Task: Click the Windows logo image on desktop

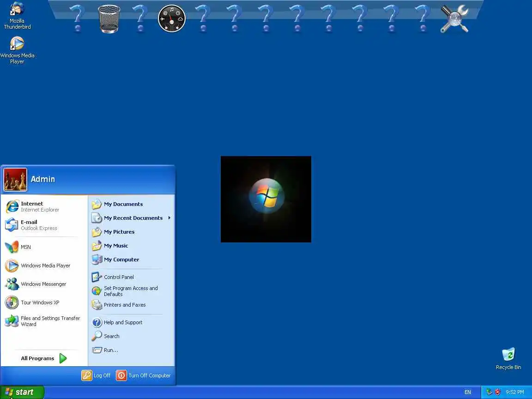Action: [266, 199]
